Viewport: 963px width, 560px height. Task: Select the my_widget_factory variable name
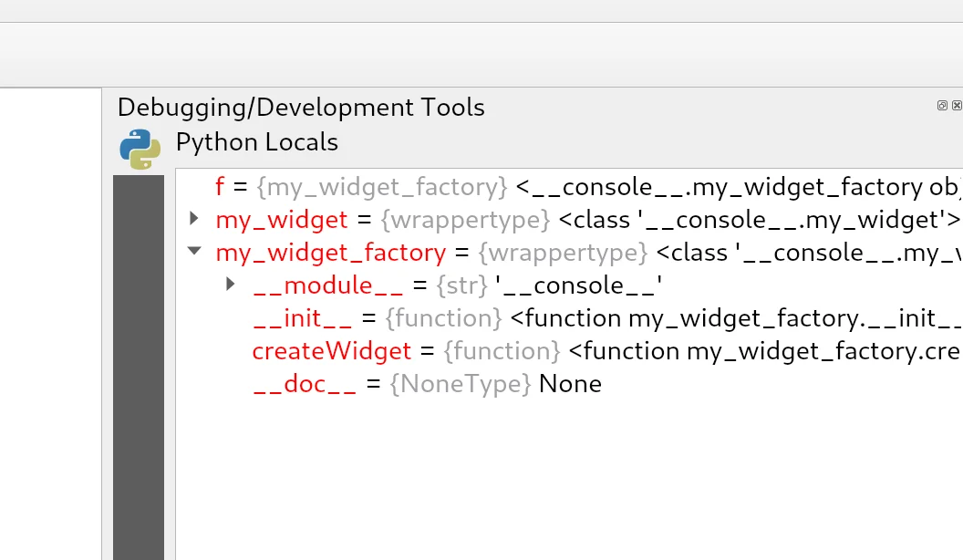click(x=330, y=253)
